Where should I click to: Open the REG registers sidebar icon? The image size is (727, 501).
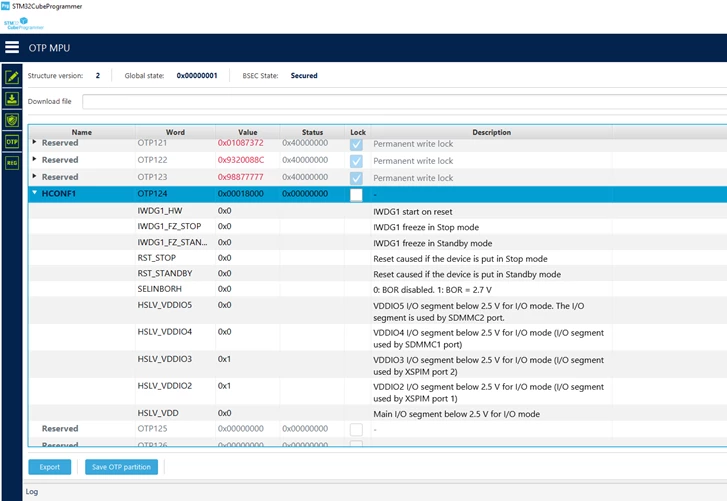click(12, 163)
